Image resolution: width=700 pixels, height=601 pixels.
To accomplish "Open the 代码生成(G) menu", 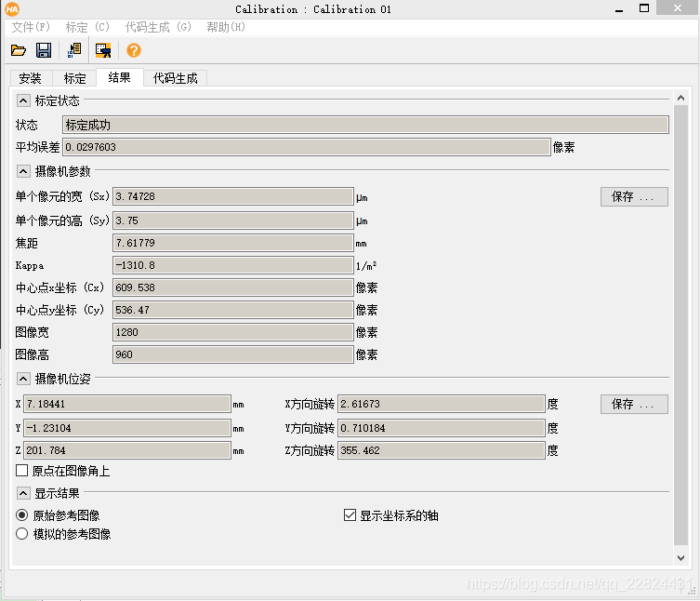I will click(158, 27).
